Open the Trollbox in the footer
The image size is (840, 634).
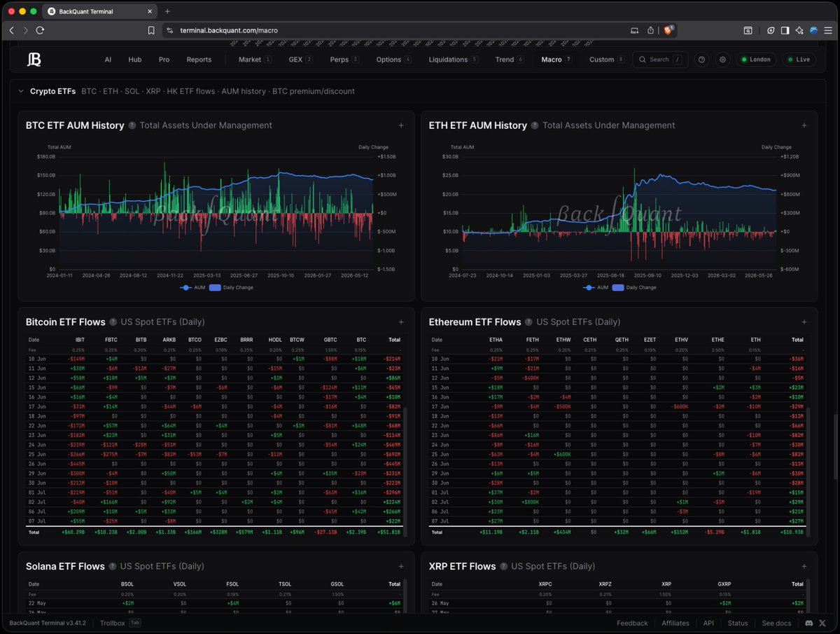tap(120, 623)
